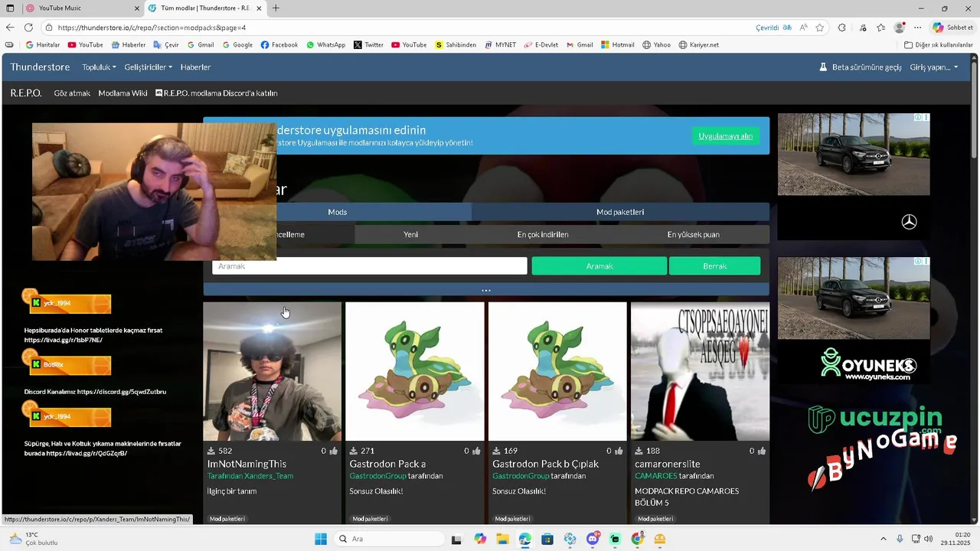Screen dimensions: 980x551
Task: Click Beta sürümüne geçiş link
Action: (x=861, y=67)
